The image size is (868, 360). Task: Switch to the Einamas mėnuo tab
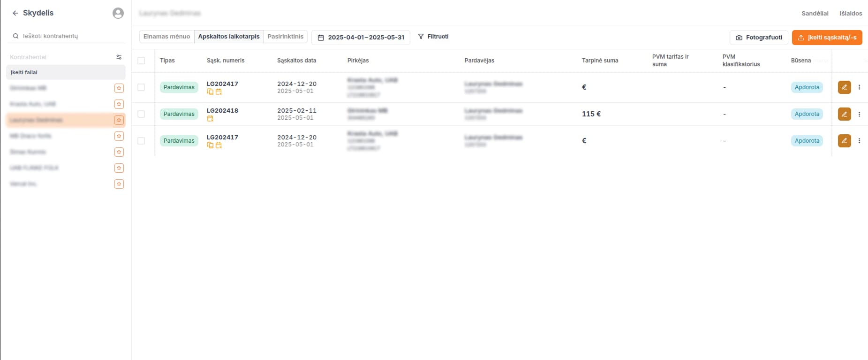(x=166, y=37)
